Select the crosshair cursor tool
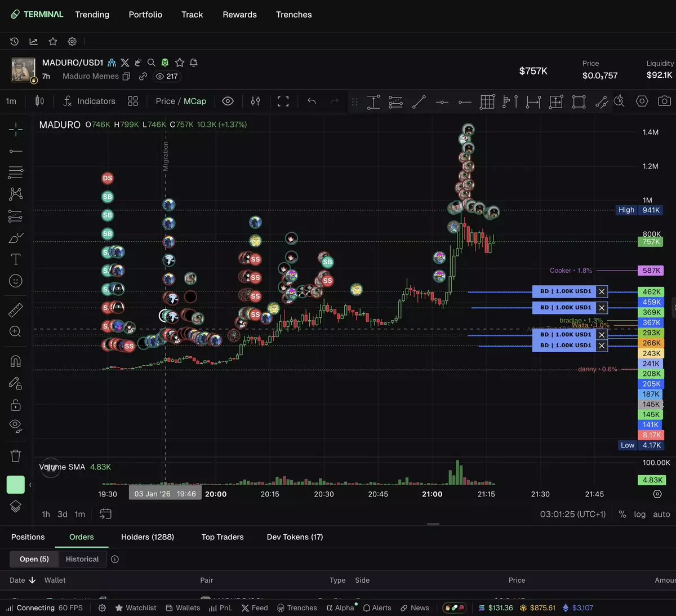This screenshot has width=676, height=616. pos(16,130)
